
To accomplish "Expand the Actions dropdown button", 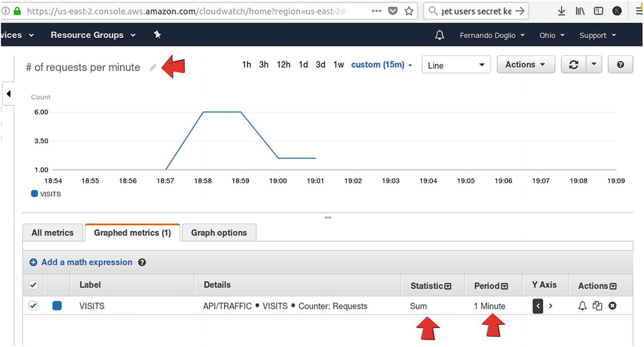I will 526,65.
